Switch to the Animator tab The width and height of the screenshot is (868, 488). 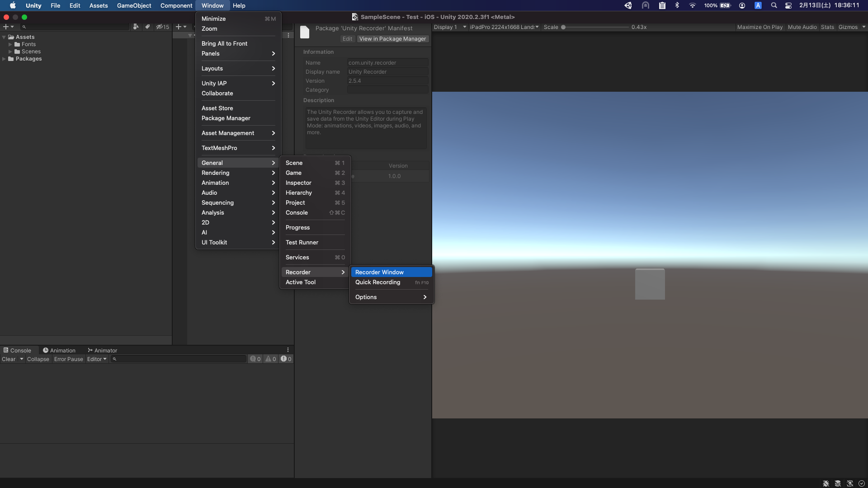click(103, 350)
